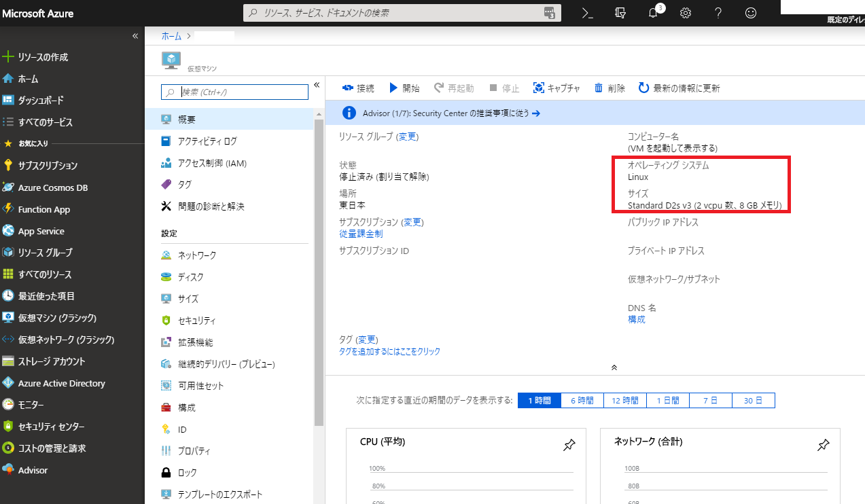865x504 pixels.
Task: Click the 削除 delete button
Action: [x=610, y=88]
